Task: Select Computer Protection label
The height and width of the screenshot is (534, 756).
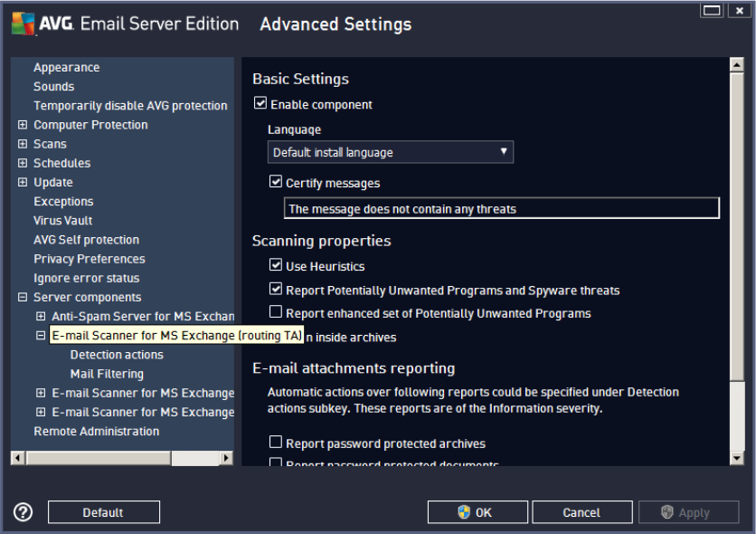Action: click(x=90, y=125)
